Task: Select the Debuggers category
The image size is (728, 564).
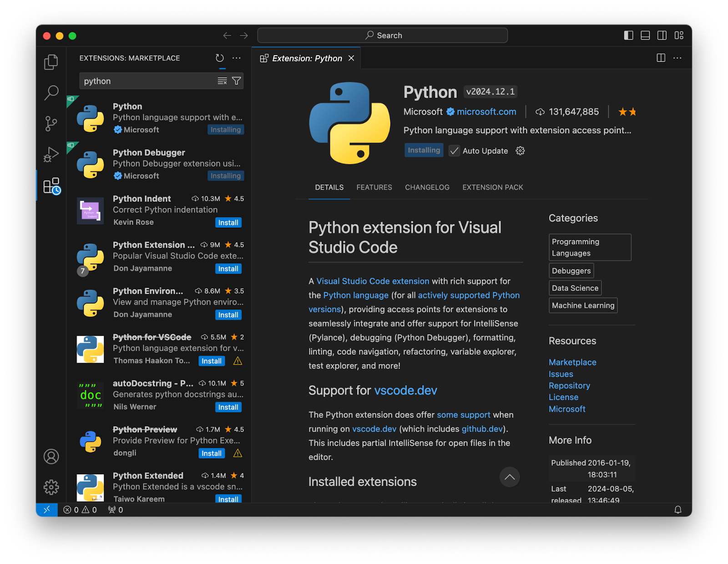Action: tap(571, 271)
